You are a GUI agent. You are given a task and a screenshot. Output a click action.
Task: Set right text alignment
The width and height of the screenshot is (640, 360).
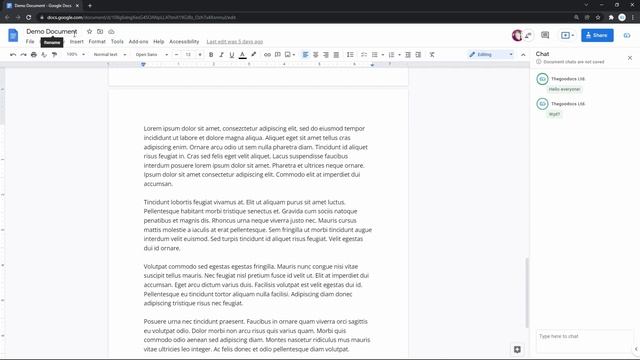326,55
